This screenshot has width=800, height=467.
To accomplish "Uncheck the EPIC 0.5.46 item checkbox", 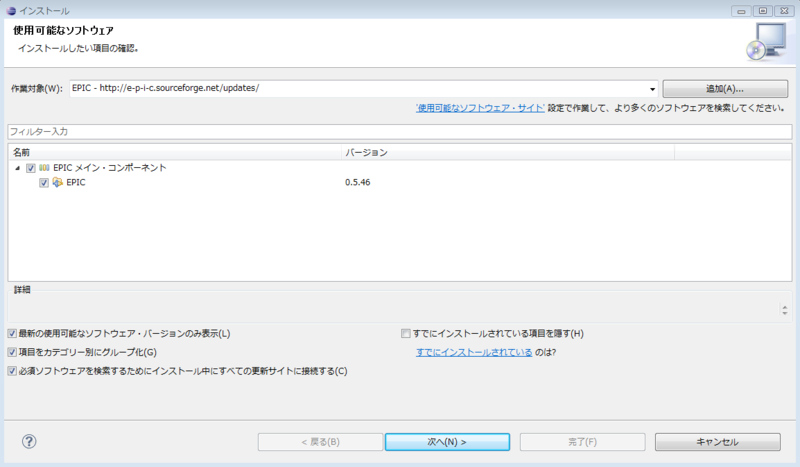I will coord(44,183).
